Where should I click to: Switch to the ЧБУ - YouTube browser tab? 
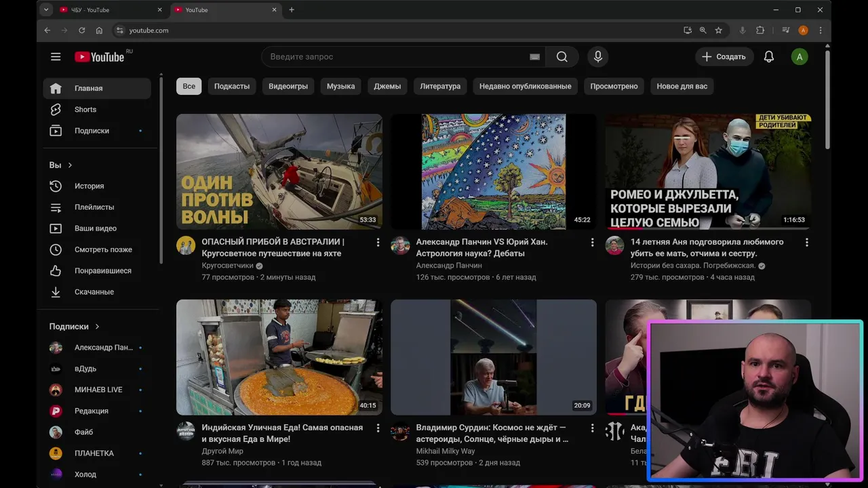tap(111, 10)
